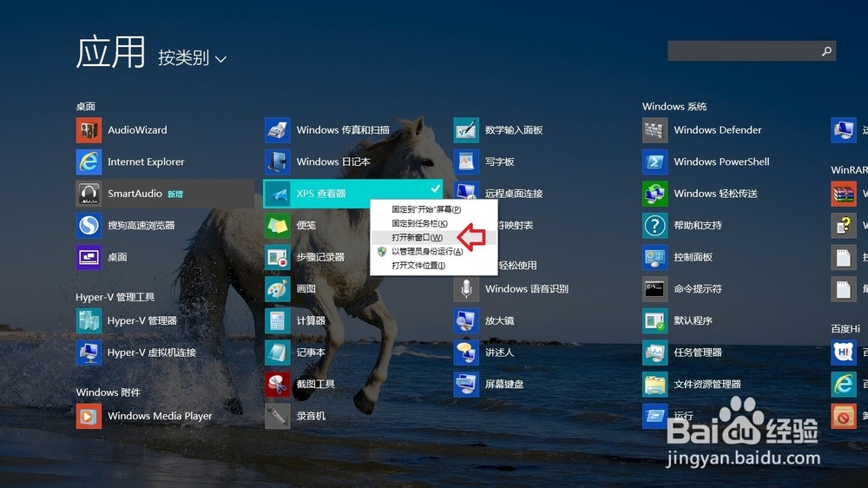Open 录音机 recorder icon
This screenshot has width=868, height=488.
coord(278,416)
